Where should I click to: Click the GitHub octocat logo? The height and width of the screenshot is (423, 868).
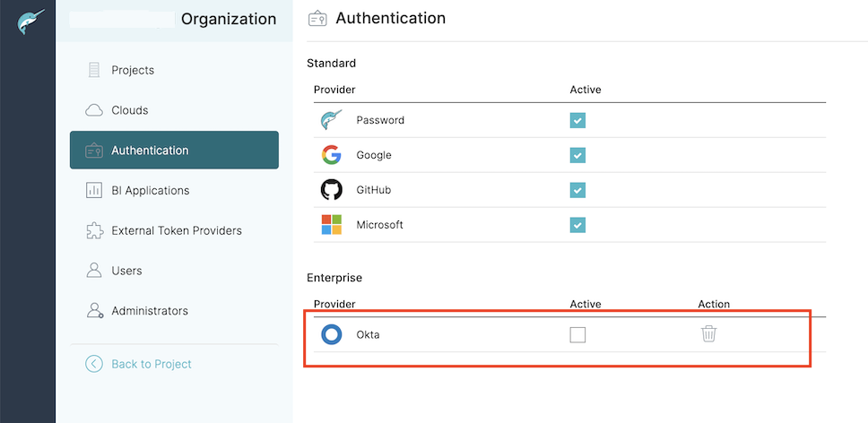pyautogui.click(x=332, y=190)
